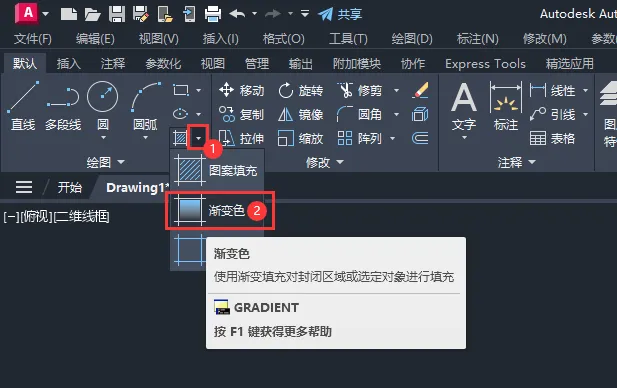This screenshot has width=617, height=388.
Task: Select the 圆角 fillet tool
Action: 360,115
